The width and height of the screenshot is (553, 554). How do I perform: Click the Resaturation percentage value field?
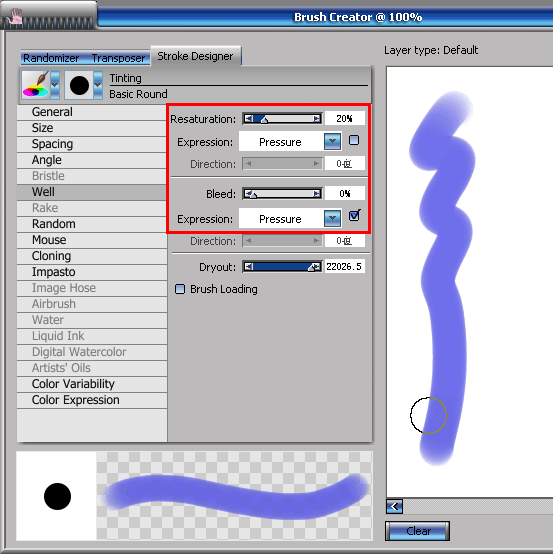[345, 119]
